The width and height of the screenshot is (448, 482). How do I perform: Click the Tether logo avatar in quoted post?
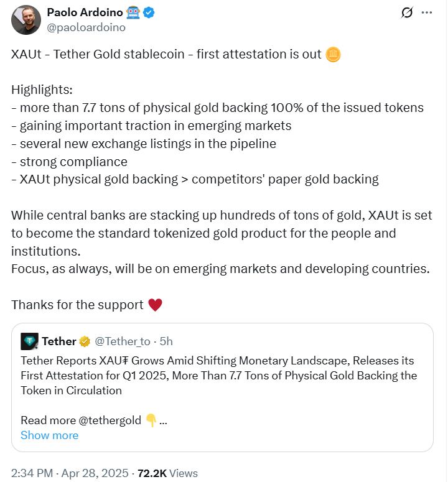(29, 341)
